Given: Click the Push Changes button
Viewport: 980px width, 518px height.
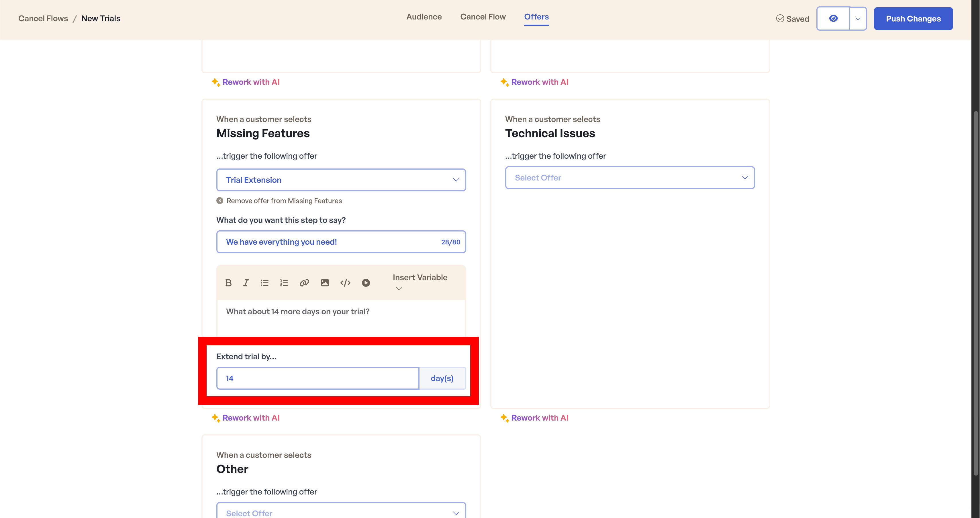Looking at the screenshot, I should tap(913, 19).
